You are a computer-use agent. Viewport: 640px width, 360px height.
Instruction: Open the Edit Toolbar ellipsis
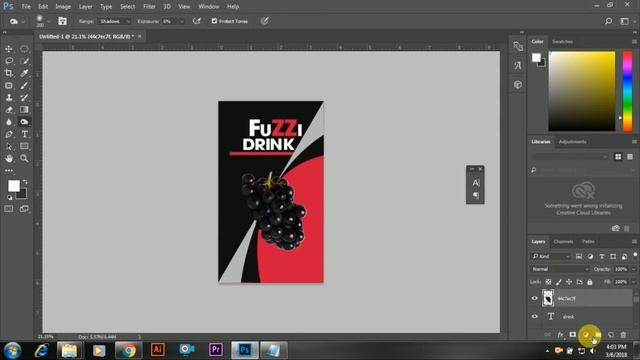(x=9, y=171)
